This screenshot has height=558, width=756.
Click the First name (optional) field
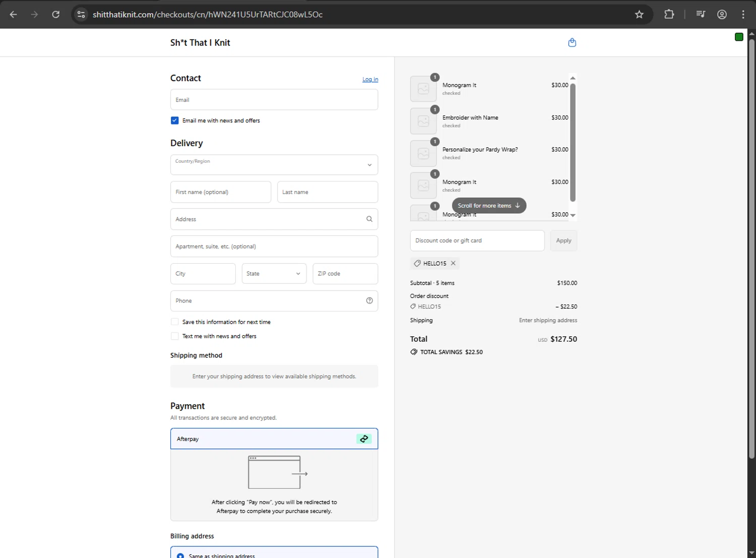[221, 192]
